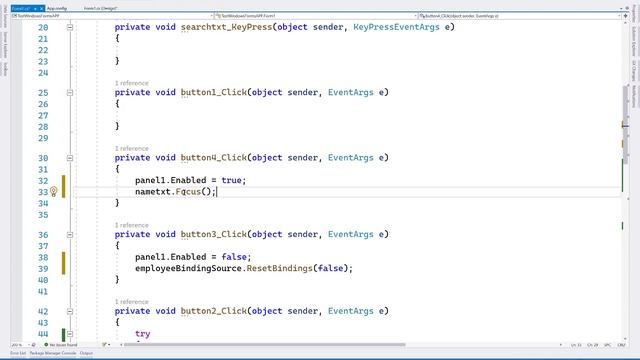Open the Error List tab
640x360 pixels.
click(18, 353)
